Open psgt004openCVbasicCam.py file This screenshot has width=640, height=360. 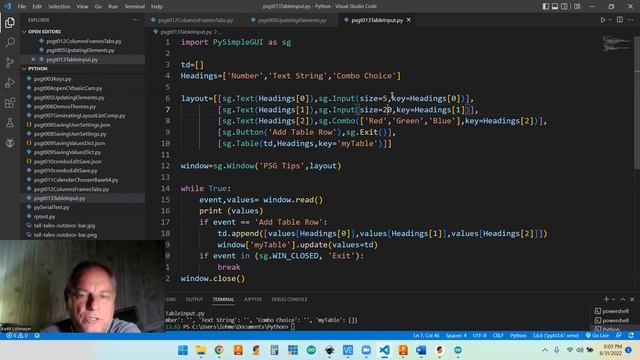click(68, 88)
